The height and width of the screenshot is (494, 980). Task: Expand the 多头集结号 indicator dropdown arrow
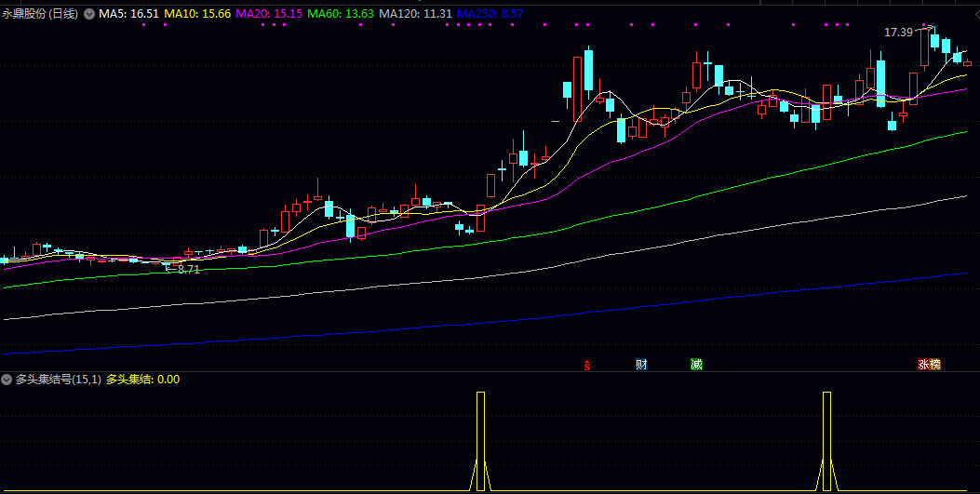[x=7, y=380]
